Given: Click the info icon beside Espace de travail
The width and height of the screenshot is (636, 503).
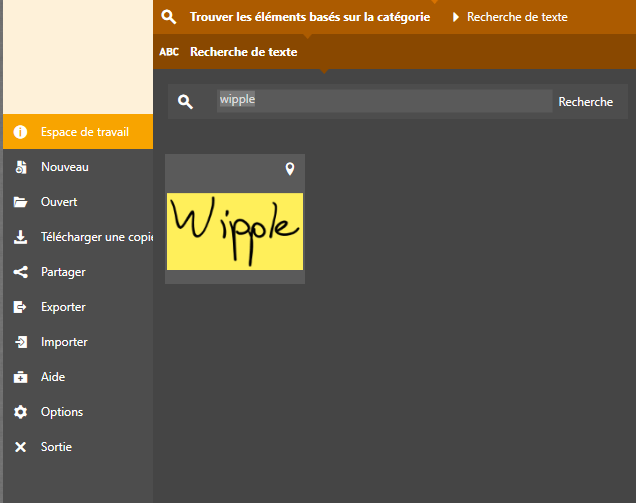Looking at the screenshot, I should 20,132.
